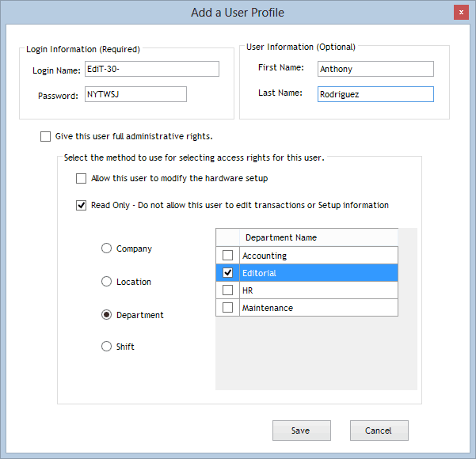The width and height of the screenshot is (476, 459).
Task: Click the Cancel button
Action: click(379, 431)
